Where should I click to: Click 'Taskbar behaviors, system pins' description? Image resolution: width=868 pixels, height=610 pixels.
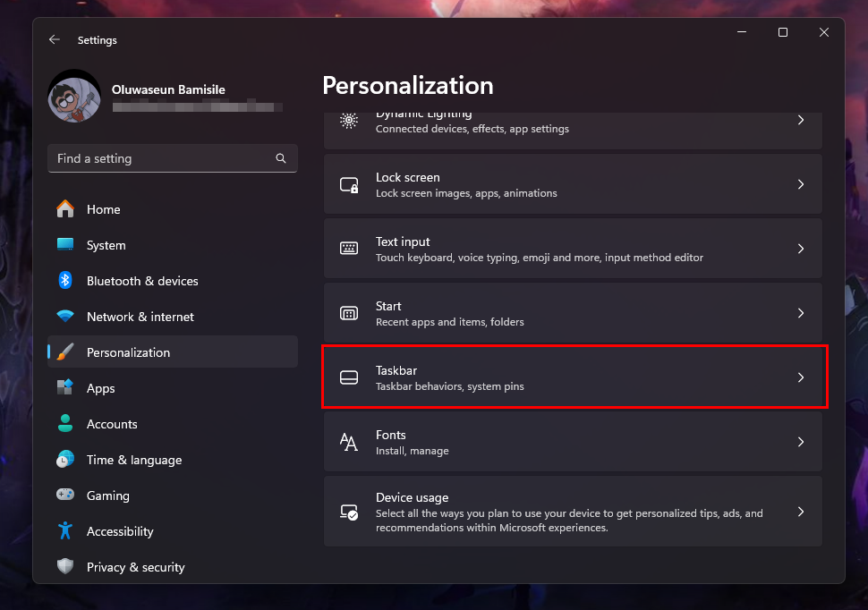[449, 386]
